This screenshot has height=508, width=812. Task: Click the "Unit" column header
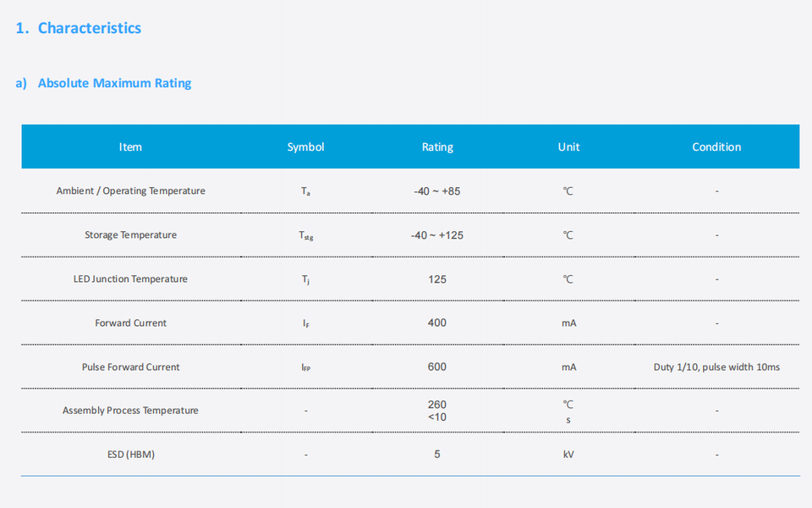pyautogui.click(x=568, y=146)
